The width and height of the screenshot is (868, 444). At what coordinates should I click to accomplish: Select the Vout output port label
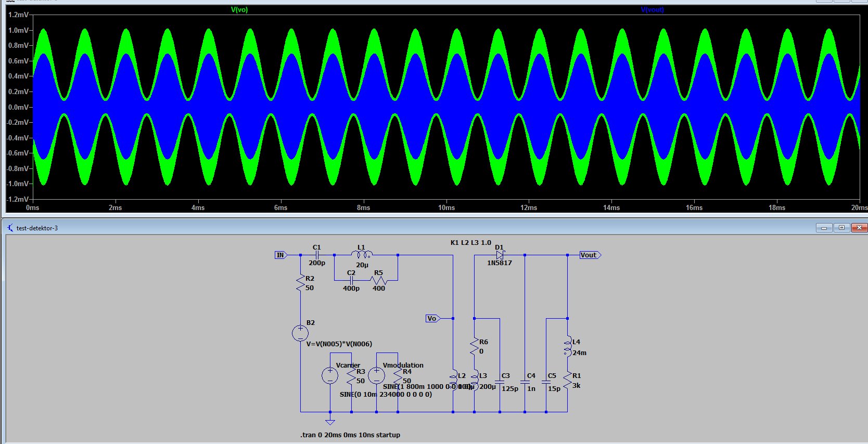coord(590,255)
